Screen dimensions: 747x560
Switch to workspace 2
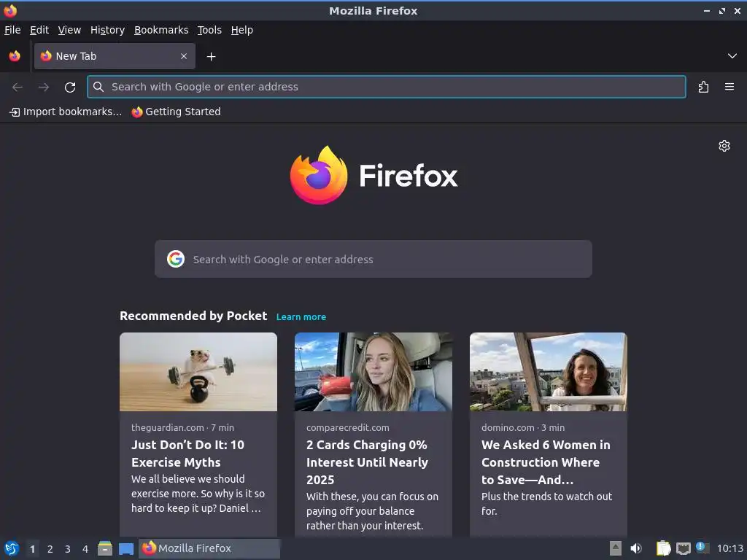click(x=50, y=549)
